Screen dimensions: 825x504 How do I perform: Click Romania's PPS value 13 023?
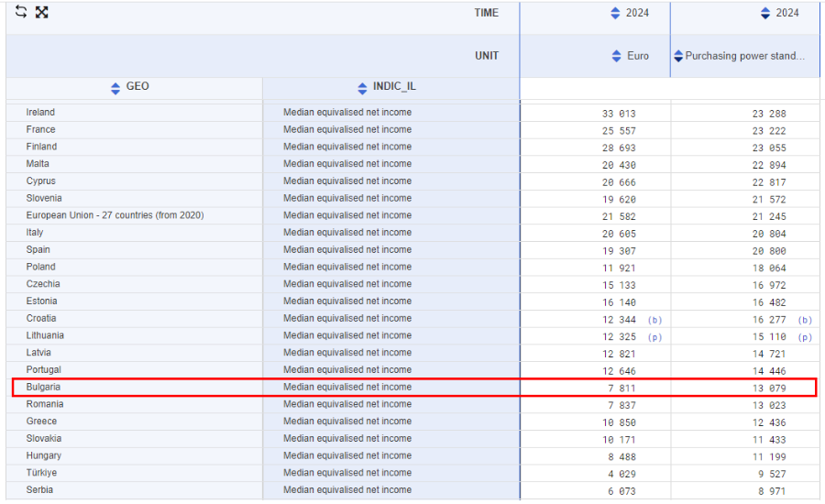(x=769, y=406)
